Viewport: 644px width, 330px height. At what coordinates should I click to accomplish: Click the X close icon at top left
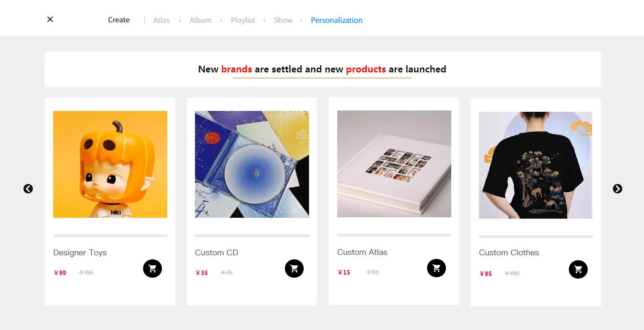(x=50, y=19)
